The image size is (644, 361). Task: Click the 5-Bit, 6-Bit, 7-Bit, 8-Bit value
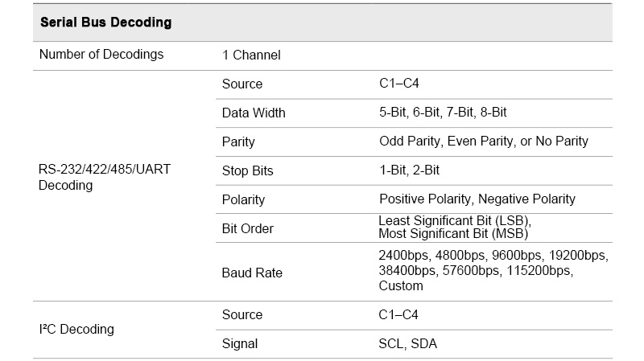point(443,113)
